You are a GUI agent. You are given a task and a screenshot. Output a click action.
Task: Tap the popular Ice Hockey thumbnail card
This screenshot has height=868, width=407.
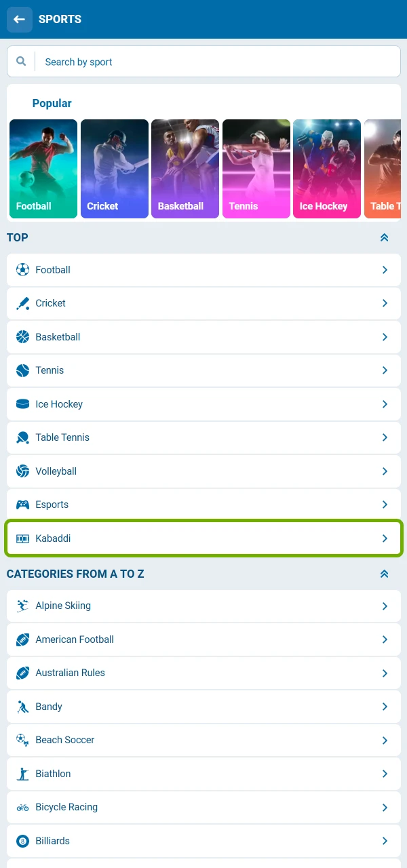click(x=326, y=169)
